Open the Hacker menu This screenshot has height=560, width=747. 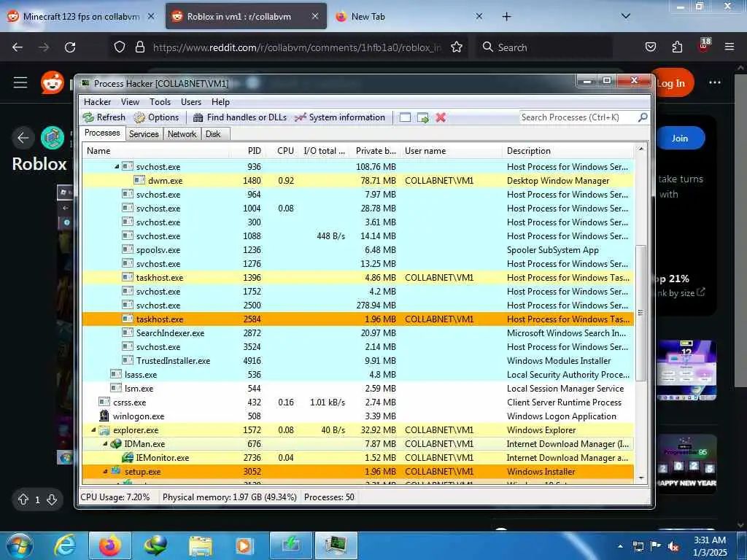97,102
